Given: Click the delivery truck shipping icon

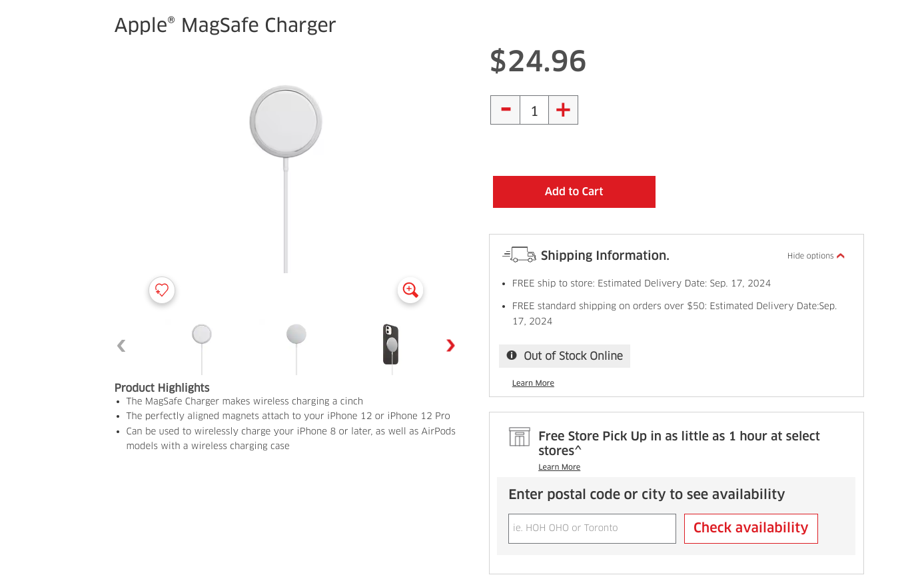Looking at the screenshot, I should pos(519,255).
